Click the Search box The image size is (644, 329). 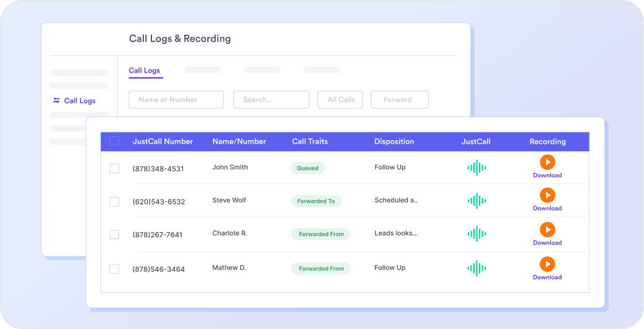pyautogui.click(x=271, y=100)
